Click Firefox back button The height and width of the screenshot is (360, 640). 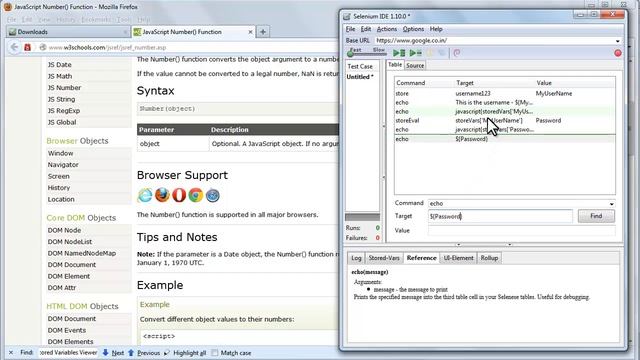click(14, 47)
